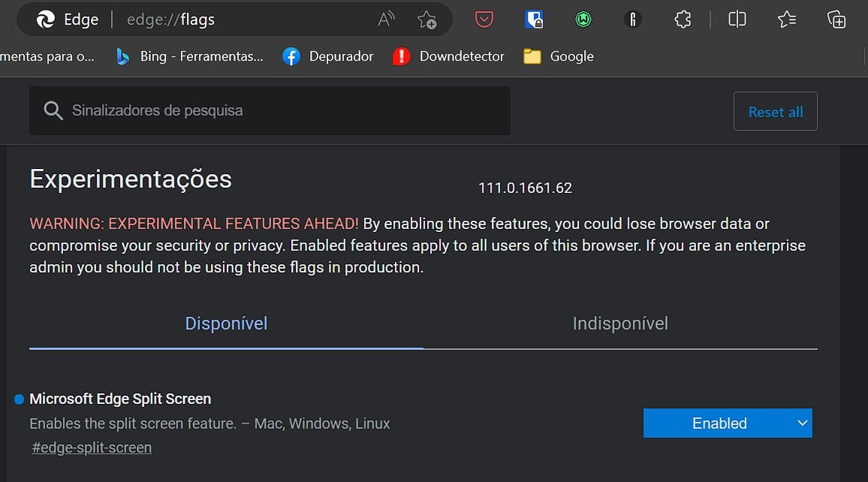868x482 pixels.
Task: Open the Downdetector bookmark
Action: tap(448, 56)
